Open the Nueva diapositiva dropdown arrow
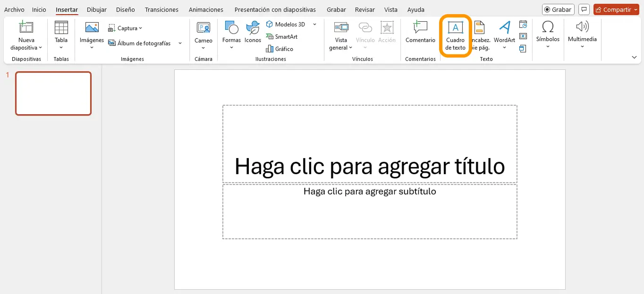The width and height of the screenshot is (644, 294). point(40,48)
